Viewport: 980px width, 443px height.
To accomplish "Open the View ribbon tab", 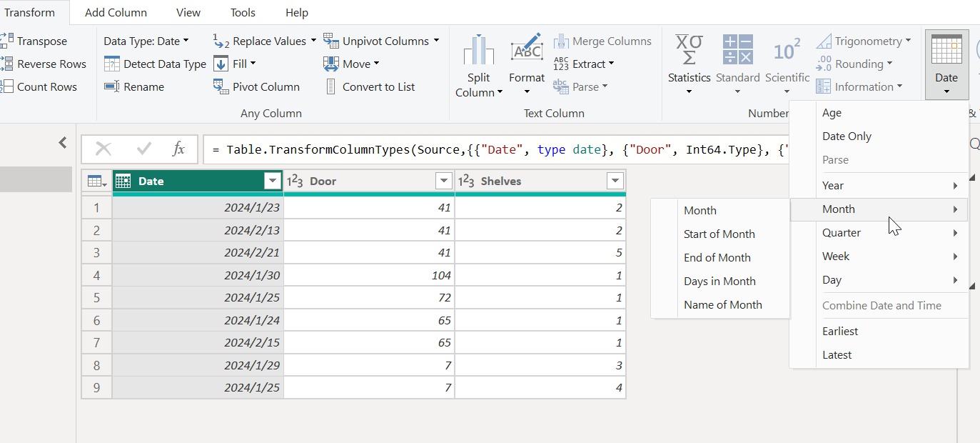I will [x=188, y=13].
